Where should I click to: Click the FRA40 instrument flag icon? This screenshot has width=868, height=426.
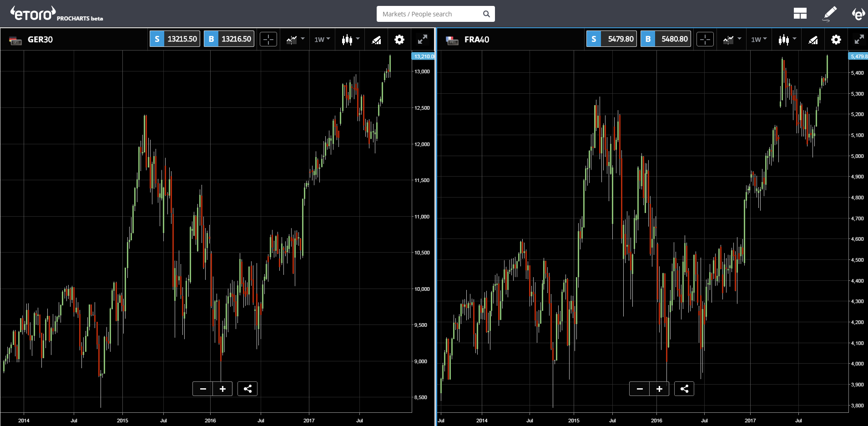(452, 40)
